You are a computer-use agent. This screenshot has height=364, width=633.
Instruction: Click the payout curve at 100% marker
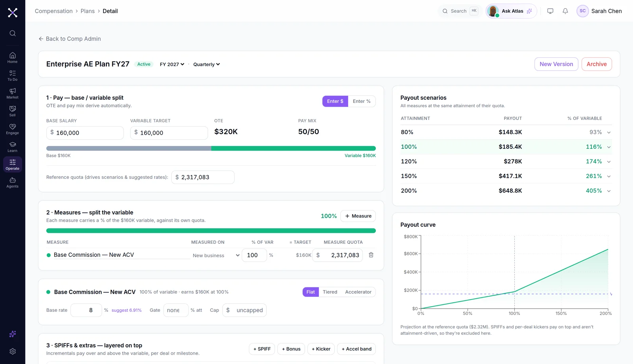pos(514,292)
